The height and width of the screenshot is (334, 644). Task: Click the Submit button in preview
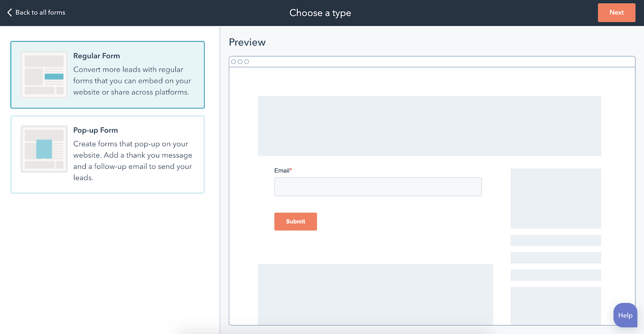click(x=295, y=222)
